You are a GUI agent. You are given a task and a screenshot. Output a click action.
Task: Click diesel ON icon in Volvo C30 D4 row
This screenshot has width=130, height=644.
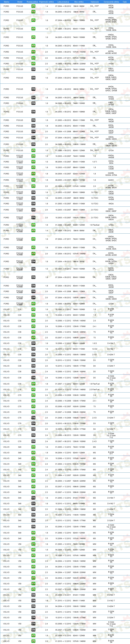click(33, 366)
